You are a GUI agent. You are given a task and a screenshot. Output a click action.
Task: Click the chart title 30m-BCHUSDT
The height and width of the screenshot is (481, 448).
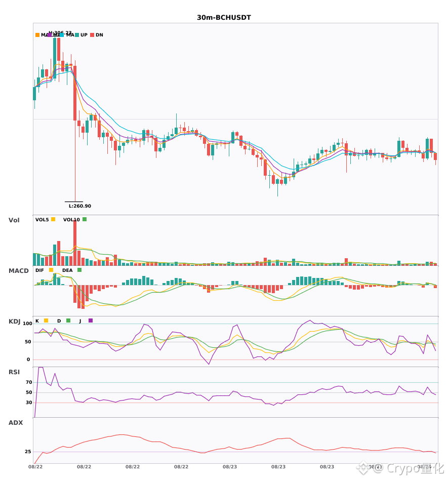224,18
